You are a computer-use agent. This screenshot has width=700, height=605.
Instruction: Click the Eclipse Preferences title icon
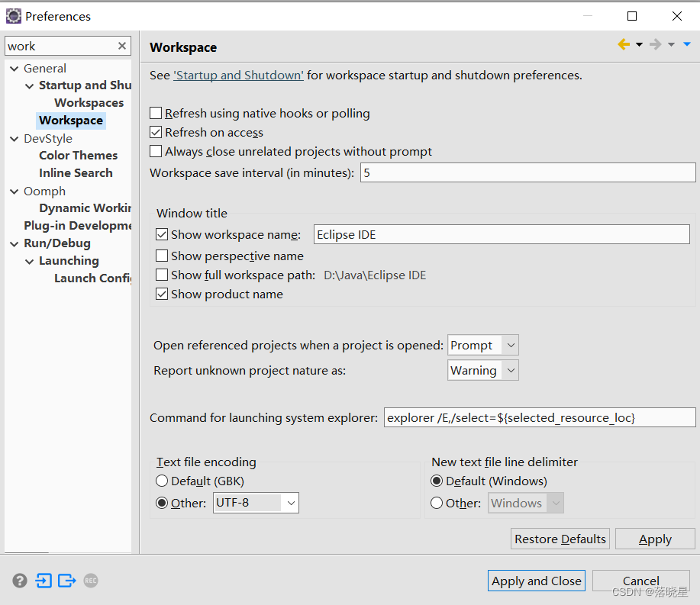pos(14,16)
